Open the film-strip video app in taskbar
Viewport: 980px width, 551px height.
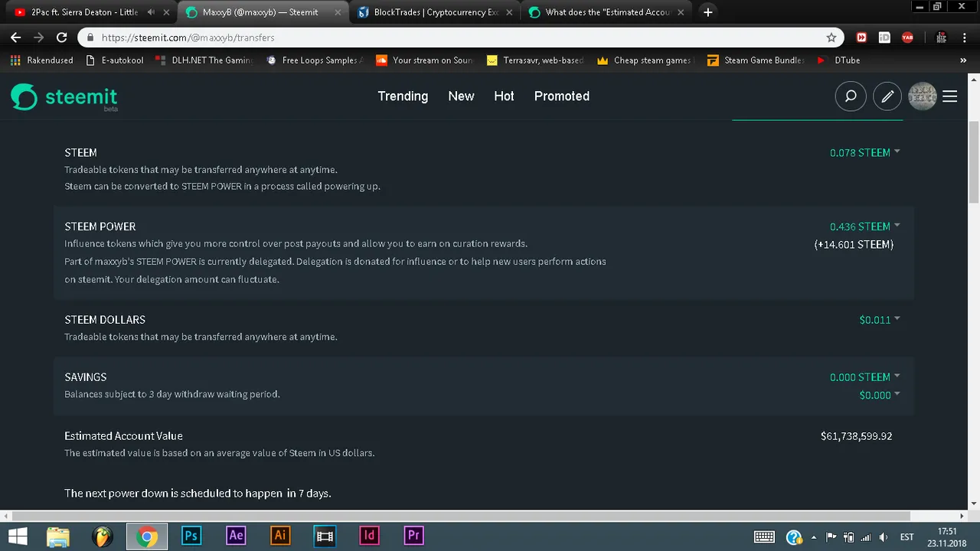tap(325, 536)
